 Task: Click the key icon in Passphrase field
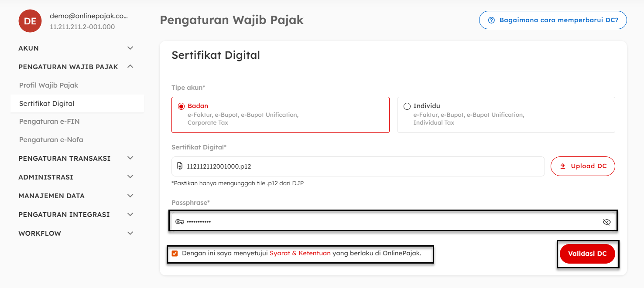[x=179, y=222]
